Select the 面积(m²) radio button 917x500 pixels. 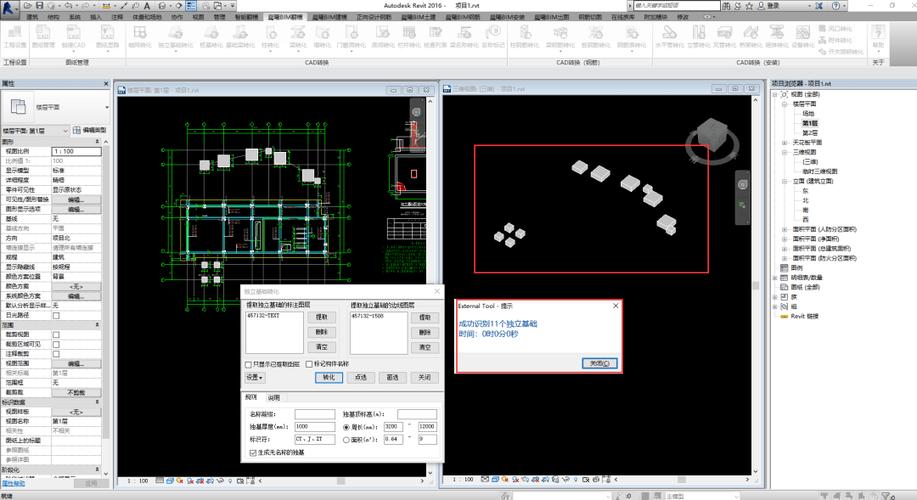346,440
